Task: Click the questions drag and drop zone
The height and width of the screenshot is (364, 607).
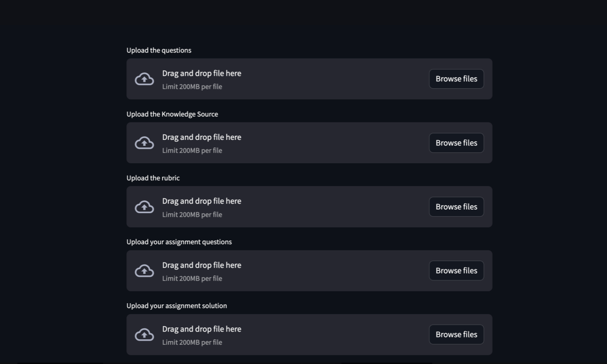Action: click(309, 79)
